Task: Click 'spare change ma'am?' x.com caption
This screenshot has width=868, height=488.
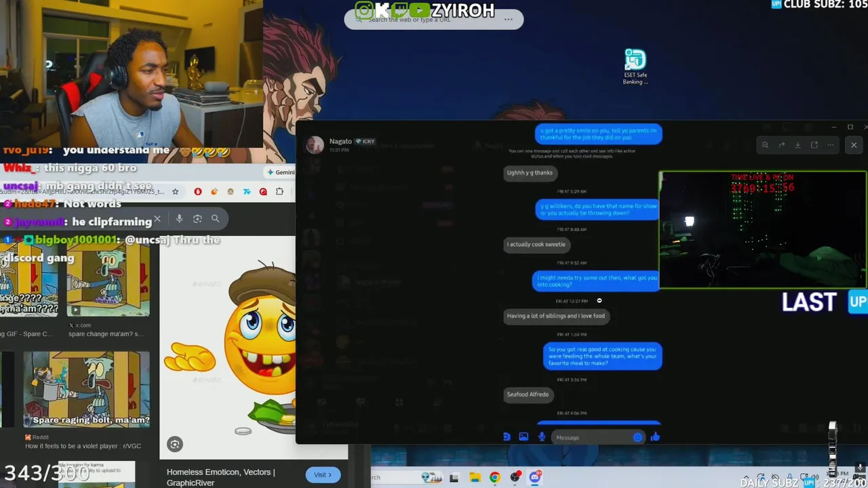Action: (106, 333)
